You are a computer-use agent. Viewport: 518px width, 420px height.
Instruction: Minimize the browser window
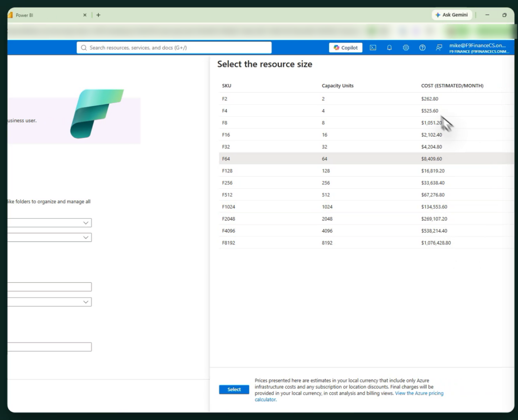pos(487,15)
